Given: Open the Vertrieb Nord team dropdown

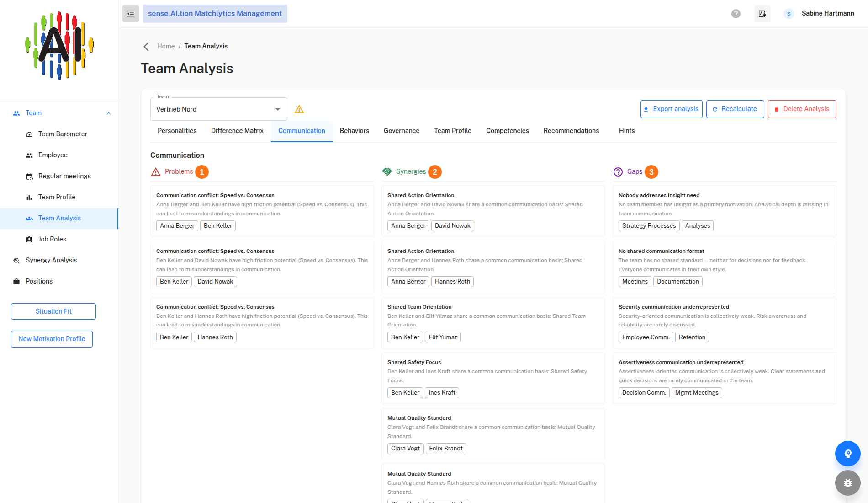Looking at the screenshot, I should pyautogui.click(x=219, y=109).
